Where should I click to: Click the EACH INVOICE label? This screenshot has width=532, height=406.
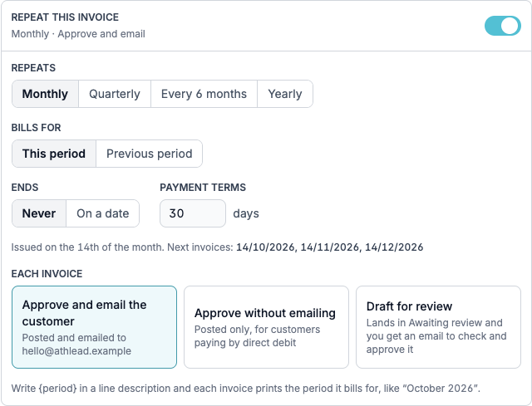47,273
